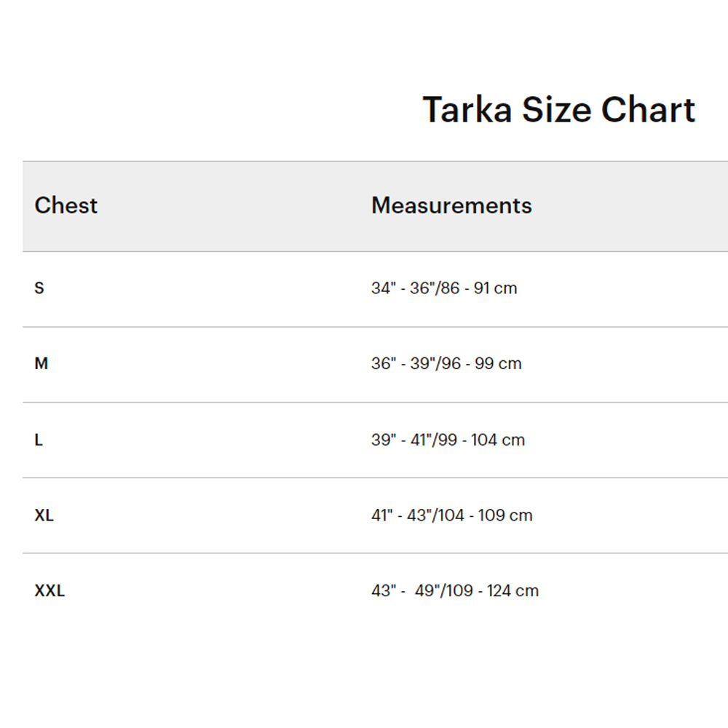Click the 109 cm value in XL row
This screenshot has width=728, height=728.
coord(506,515)
